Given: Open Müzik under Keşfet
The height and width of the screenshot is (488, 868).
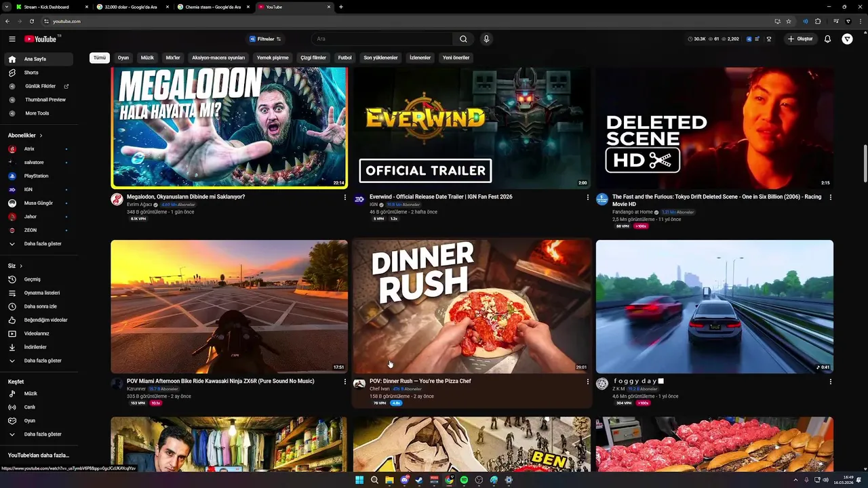Looking at the screenshot, I should 37,394.
